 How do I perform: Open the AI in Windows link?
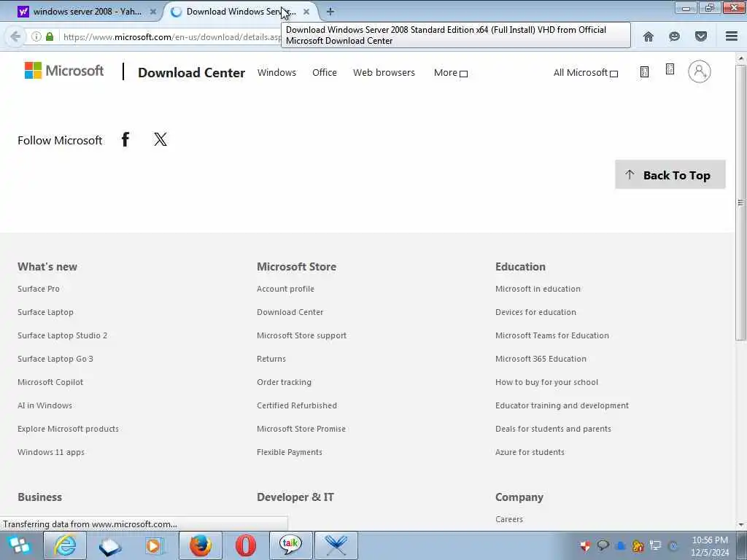click(44, 405)
